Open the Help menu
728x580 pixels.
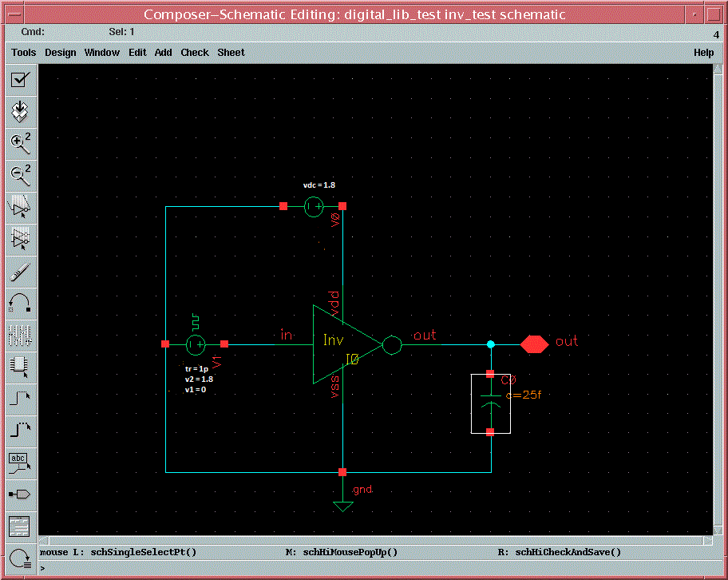[x=703, y=53]
